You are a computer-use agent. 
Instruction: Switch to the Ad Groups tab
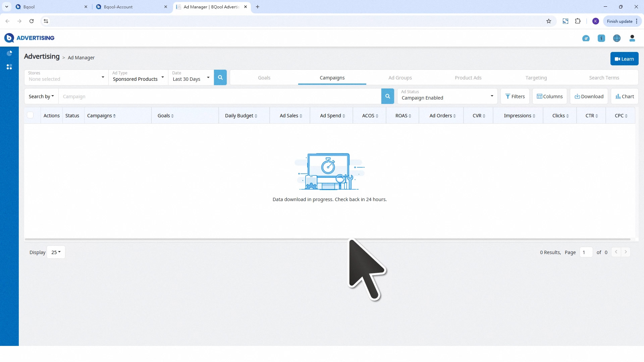tap(400, 78)
